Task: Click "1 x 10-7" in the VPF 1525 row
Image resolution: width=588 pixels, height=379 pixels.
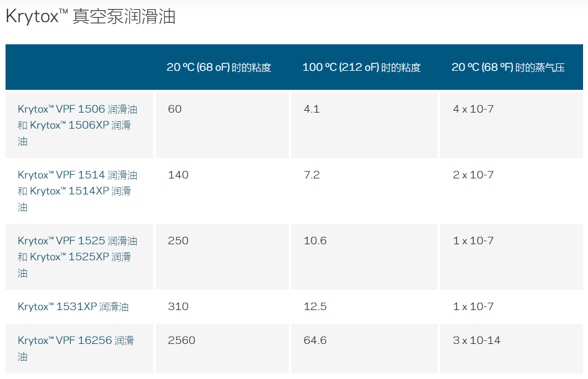Action: pyautogui.click(x=473, y=241)
